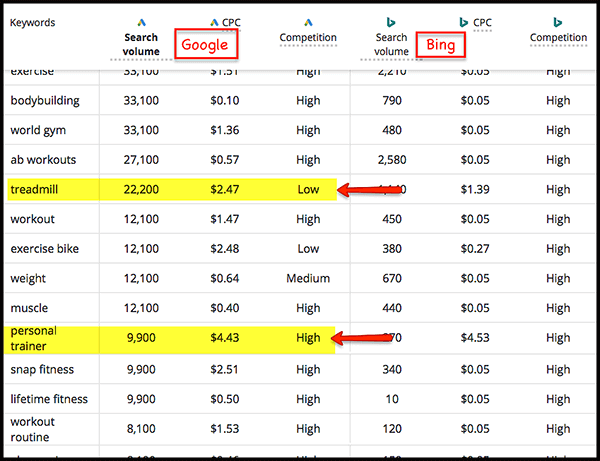The width and height of the screenshot is (600, 461).
Task: Select the muscle keyword
Action: click(x=29, y=308)
